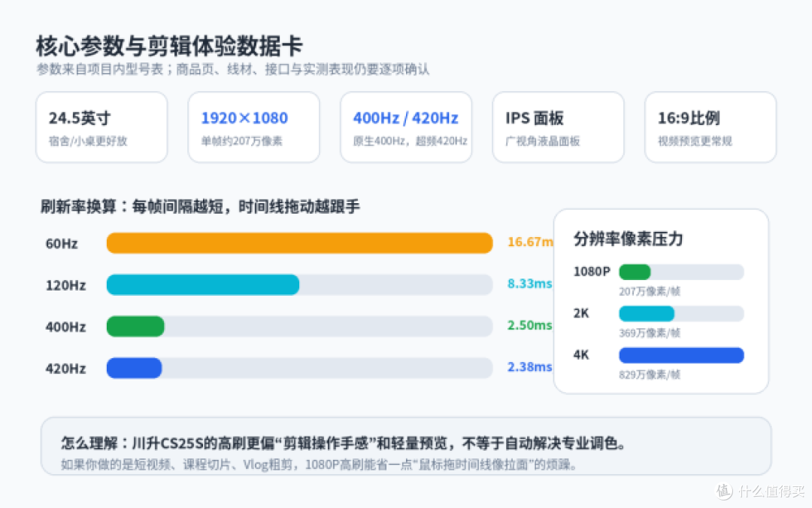Click the text 广视角液晶面板

pyautogui.click(x=543, y=141)
